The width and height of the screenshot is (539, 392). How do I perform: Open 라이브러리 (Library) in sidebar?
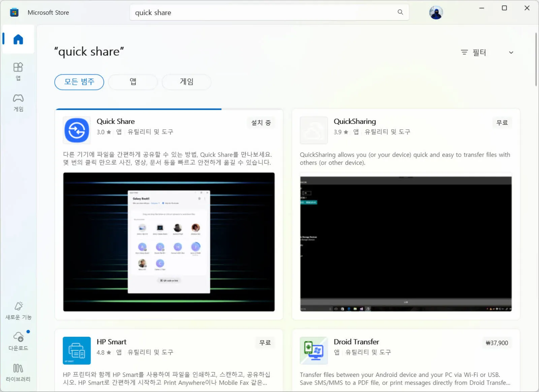18,372
